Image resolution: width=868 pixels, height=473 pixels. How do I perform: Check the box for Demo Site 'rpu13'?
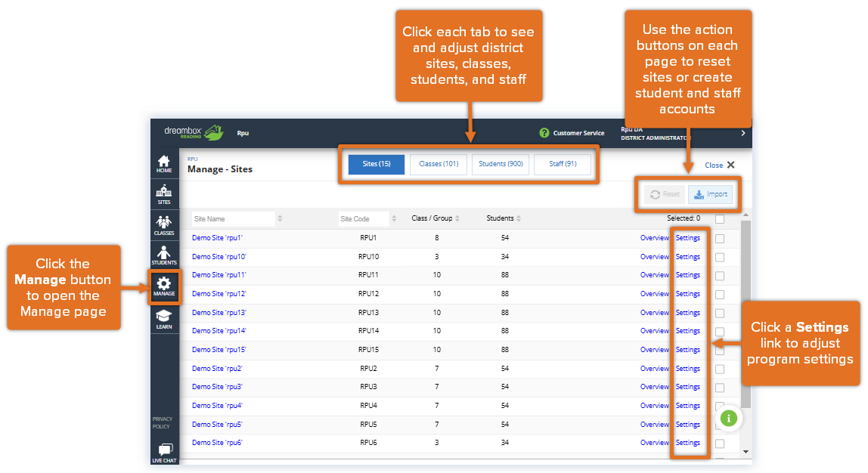pyautogui.click(x=720, y=313)
